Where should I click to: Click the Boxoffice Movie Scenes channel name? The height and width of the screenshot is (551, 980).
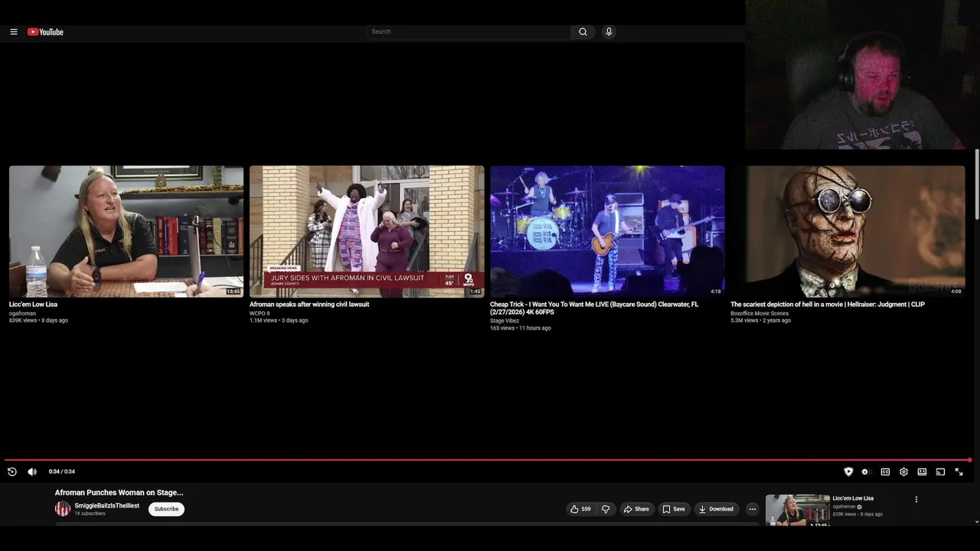point(759,314)
